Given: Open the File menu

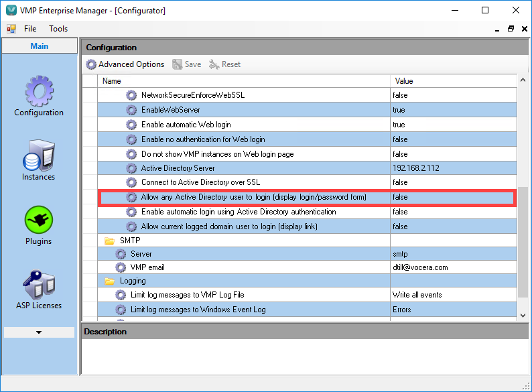Looking at the screenshot, I should 30,29.
